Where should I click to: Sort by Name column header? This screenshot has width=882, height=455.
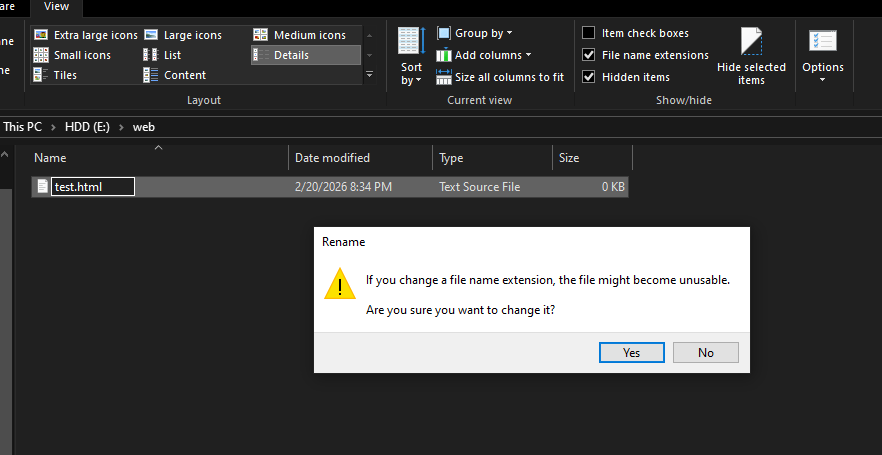pyautogui.click(x=160, y=158)
